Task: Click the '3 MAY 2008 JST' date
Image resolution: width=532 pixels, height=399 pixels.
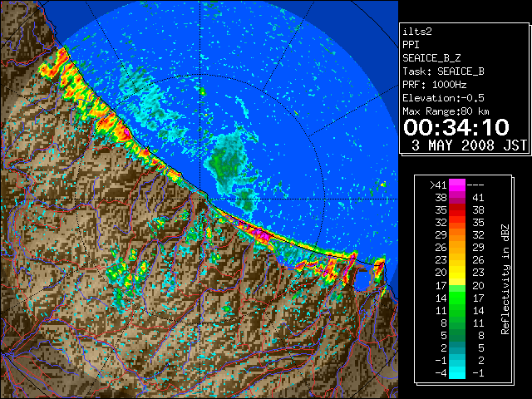Action: point(469,145)
